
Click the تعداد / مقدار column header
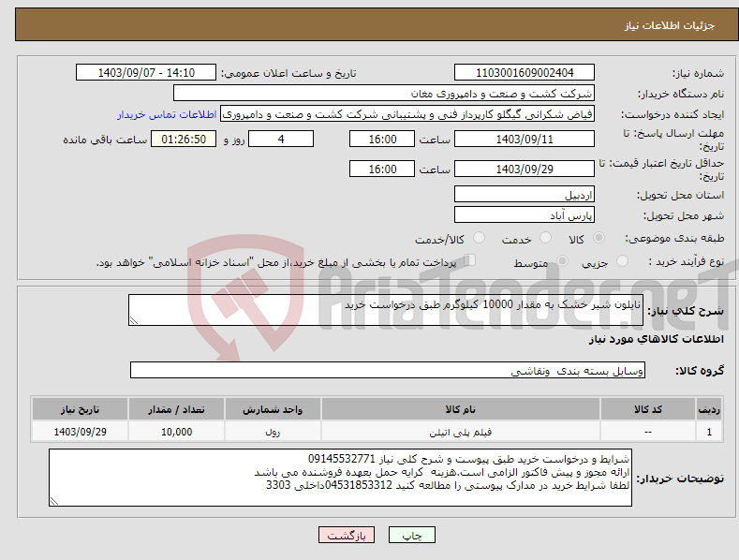(176, 409)
